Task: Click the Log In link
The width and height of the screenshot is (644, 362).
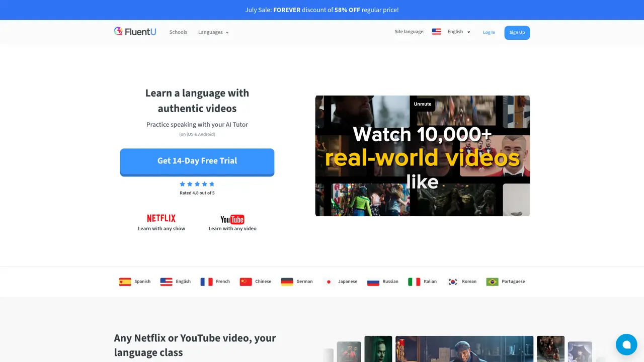Action: pyautogui.click(x=489, y=32)
